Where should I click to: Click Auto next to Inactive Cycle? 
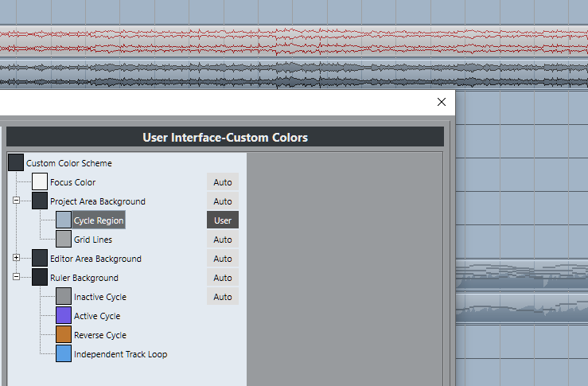[223, 297]
